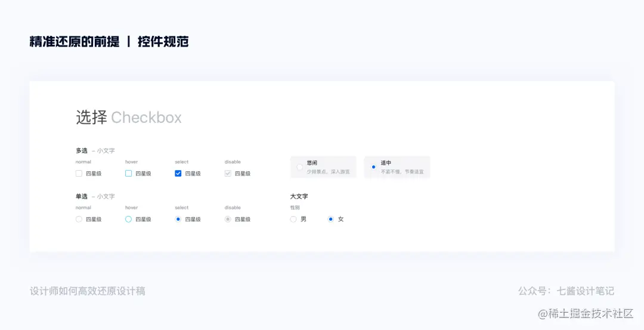The width and height of the screenshot is (644, 330).
Task: Tick the hover-state 四星级 checkbox in 多选
Action: pyautogui.click(x=129, y=174)
